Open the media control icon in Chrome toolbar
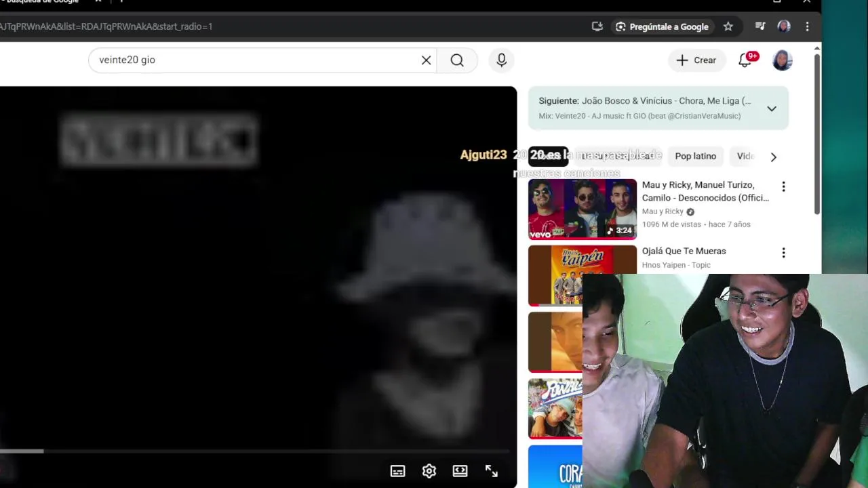Image resolution: width=868 pixels, height=488 pixels. (x=760, y=26)
